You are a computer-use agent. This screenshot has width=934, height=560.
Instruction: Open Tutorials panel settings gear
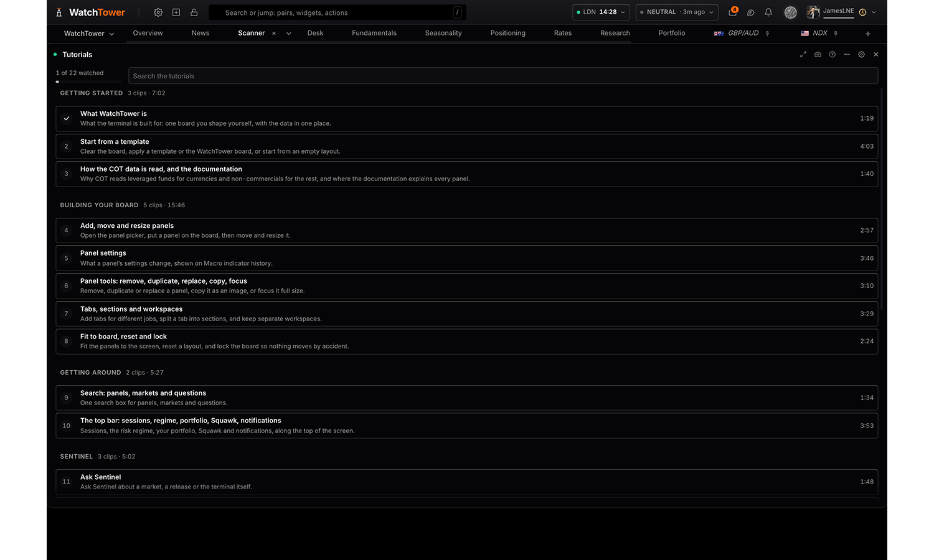[862, 55]
